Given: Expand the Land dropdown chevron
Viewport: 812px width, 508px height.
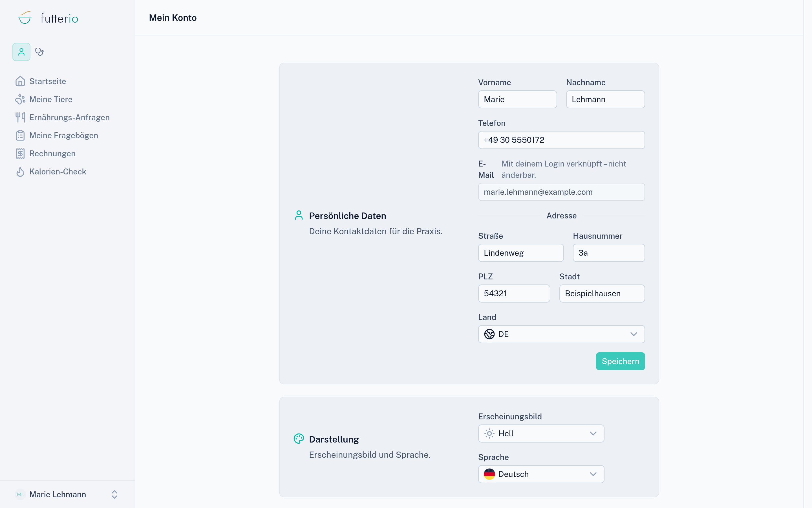Looking at the screenshot, I should 634,334.
